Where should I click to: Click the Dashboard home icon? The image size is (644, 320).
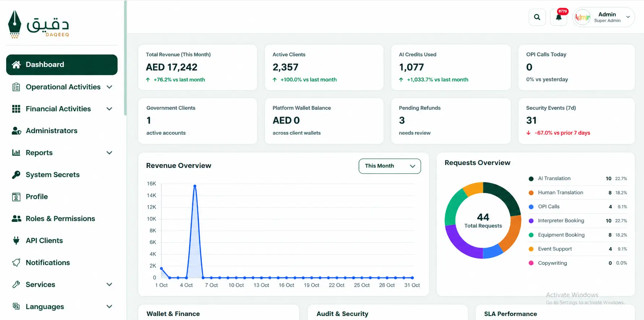pos(16,65)
